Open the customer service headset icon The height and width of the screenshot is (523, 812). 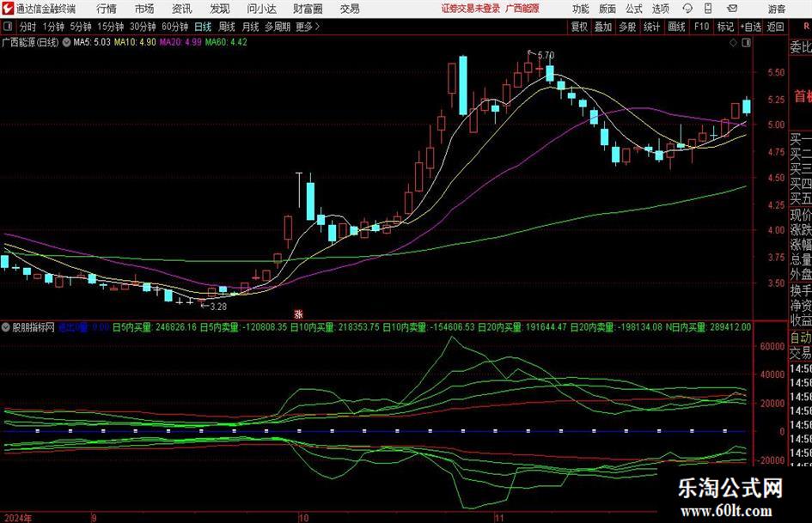687,9
